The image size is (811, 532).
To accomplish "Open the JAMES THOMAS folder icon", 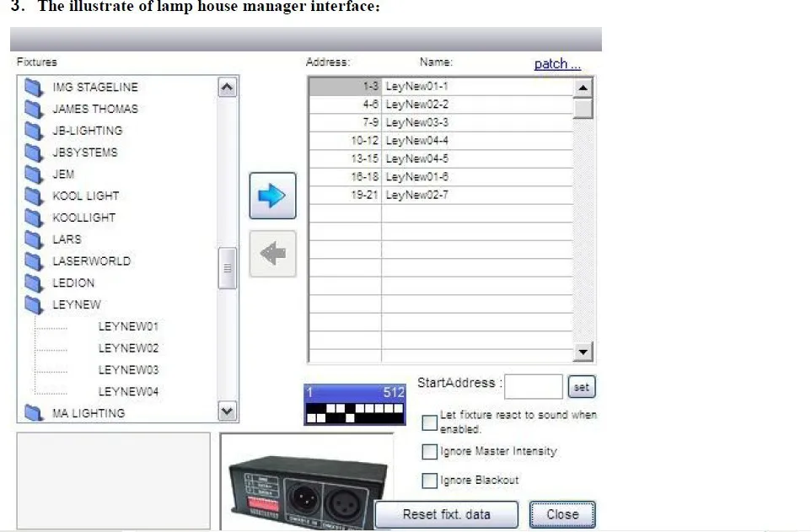I will pyautogui.click(x=34, y=109).
